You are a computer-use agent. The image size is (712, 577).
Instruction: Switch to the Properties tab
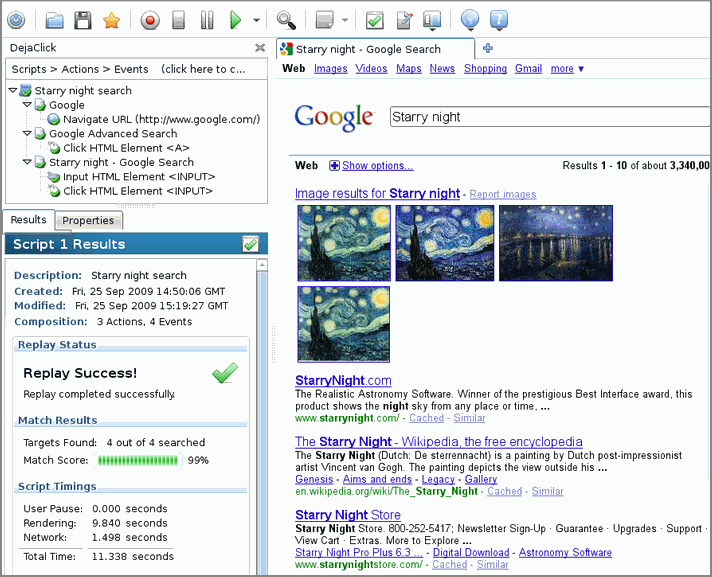(88, 220)
